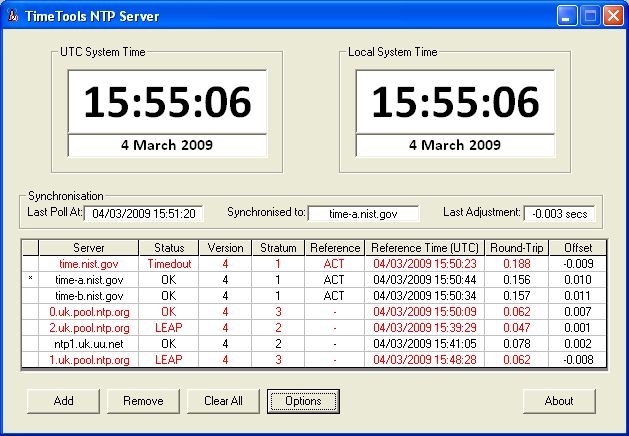Click the round-trip value 0.156
Screen dimensions: 629x436
(517, 280)
